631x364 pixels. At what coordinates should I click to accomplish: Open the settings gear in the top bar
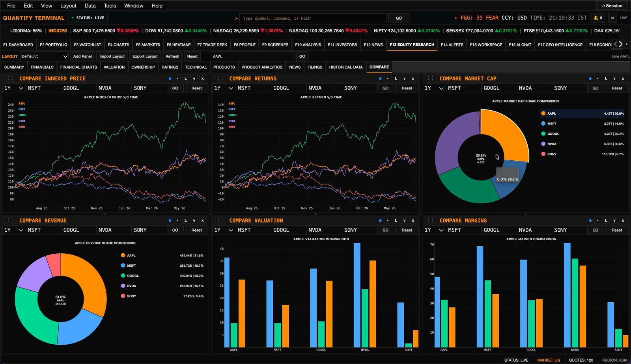pyautogui.click(x=612, y=18)
